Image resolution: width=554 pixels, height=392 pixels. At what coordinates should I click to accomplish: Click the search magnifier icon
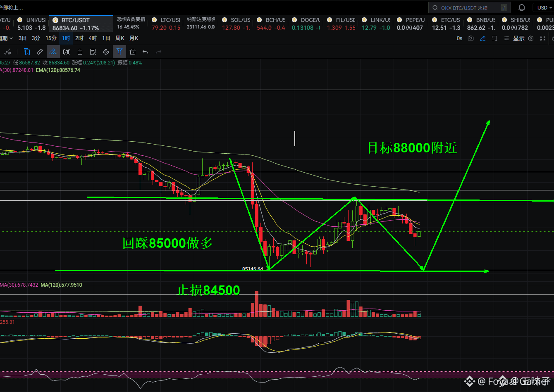coord(436,7)
